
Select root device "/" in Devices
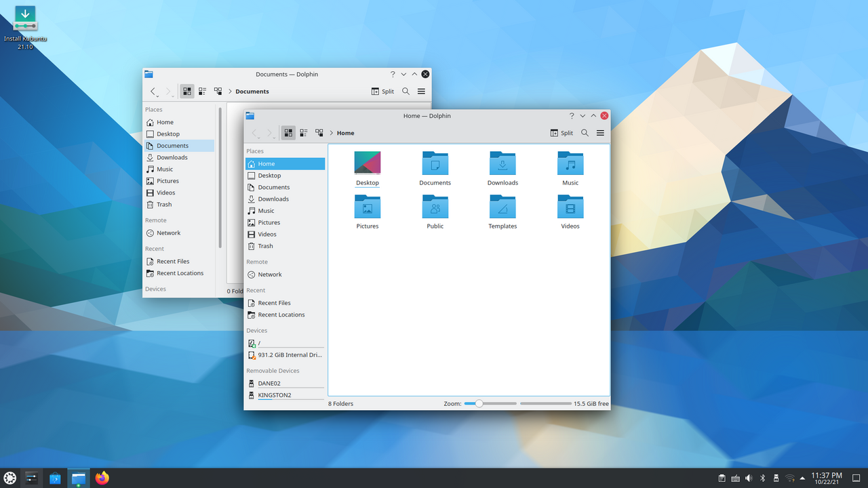(285, 344)
